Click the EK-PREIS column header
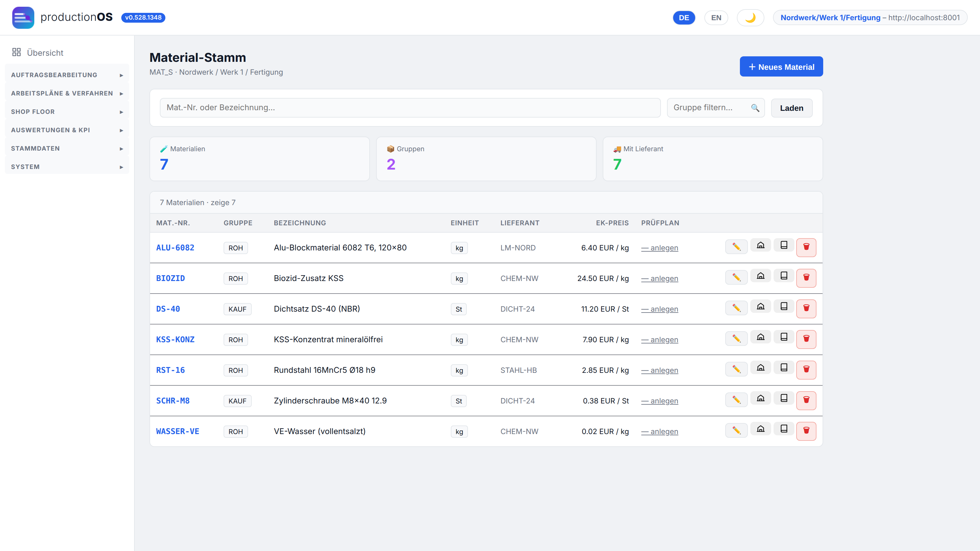 click(612, 223)
